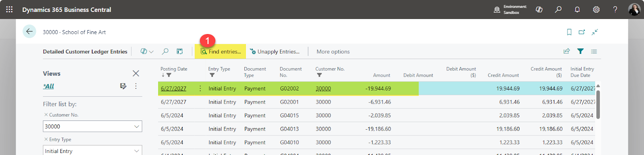The height and width of the screenshot is (155, 644).
Task: Open the user profile avatar
Action: point(634,10)
